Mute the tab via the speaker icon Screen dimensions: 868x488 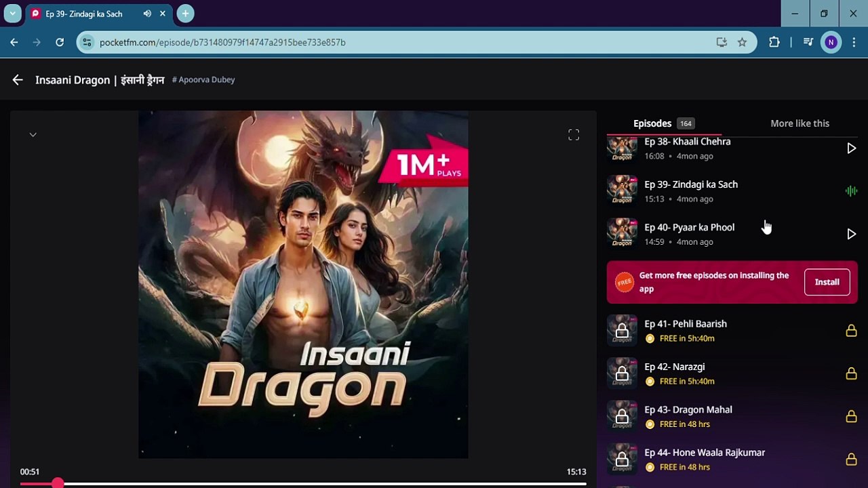tap(147, 14)
